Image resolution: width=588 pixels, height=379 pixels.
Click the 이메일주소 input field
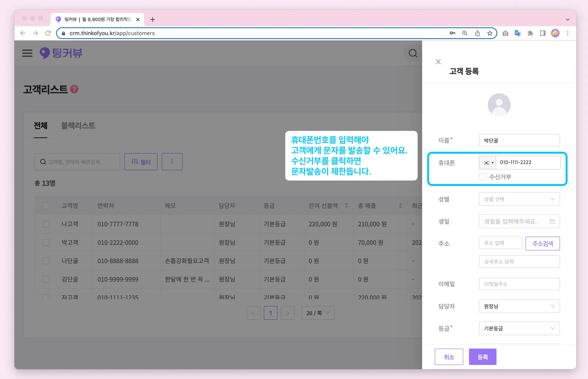519,284
